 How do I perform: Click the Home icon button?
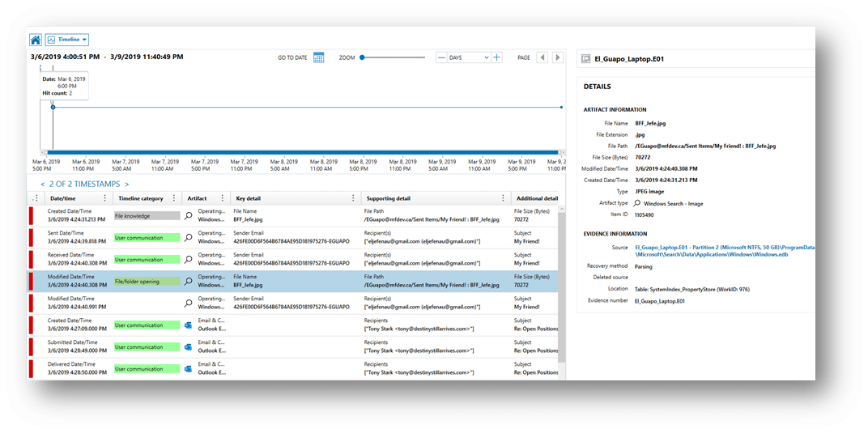click(36, 39)
